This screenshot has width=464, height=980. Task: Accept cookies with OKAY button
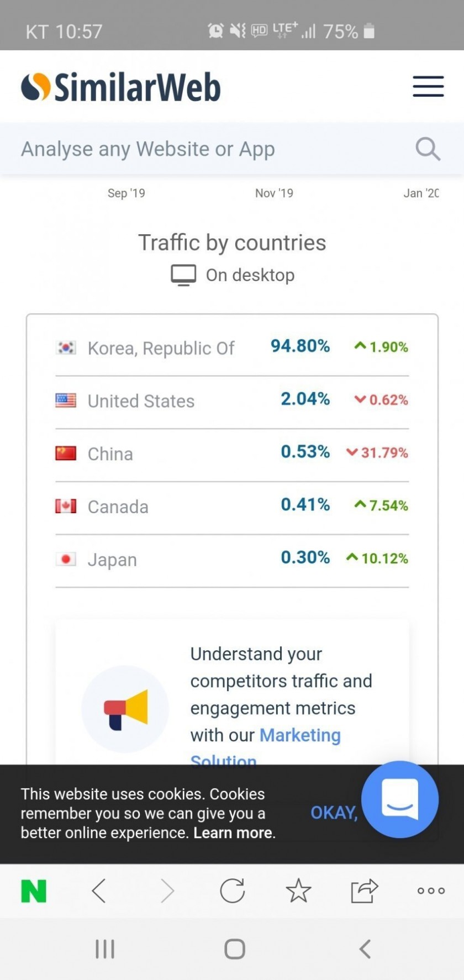click(x=334, y=813)
